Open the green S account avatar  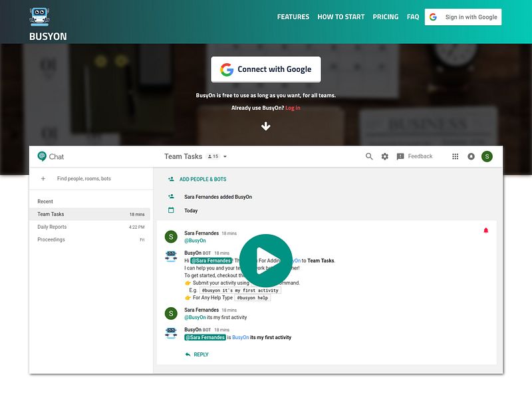click(487, 156)
